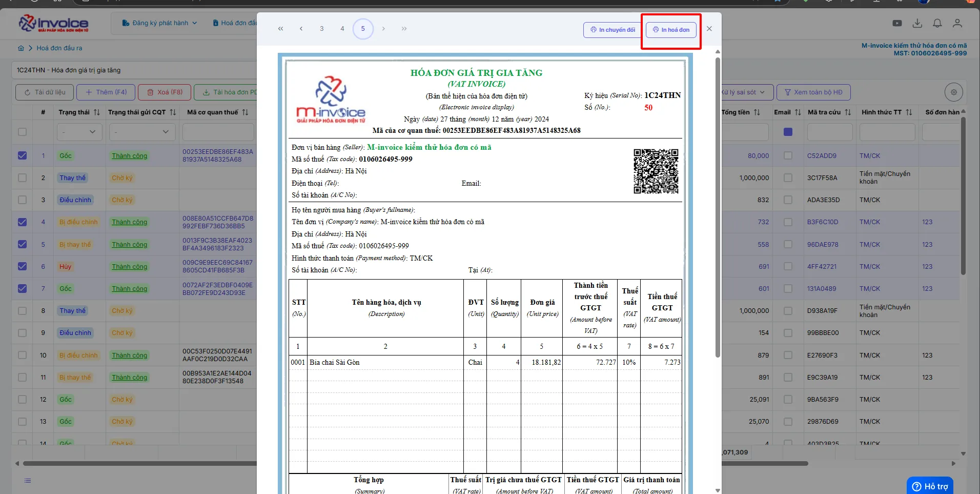The image size is (980, 494).
Task: Click the Xem toàn bộ HĐ button
Action: coord(813,92)
